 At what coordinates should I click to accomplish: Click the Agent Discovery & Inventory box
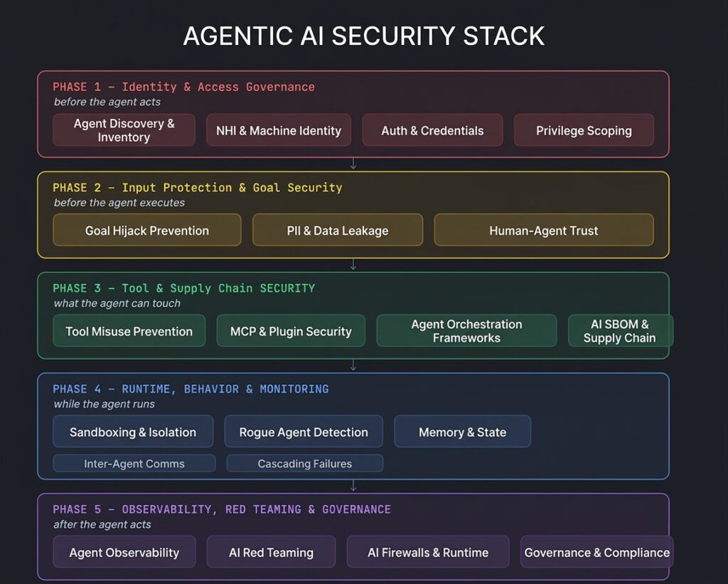tap(124, 130)
